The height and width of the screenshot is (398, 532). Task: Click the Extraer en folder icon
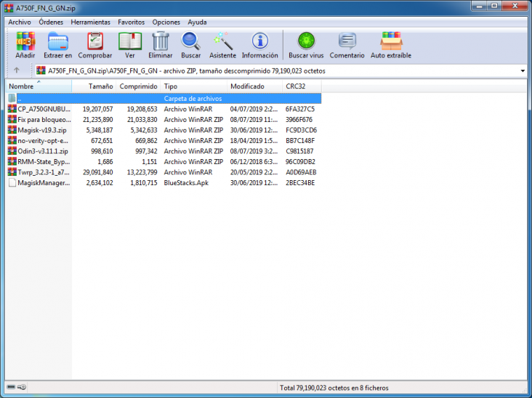[58, 41]
